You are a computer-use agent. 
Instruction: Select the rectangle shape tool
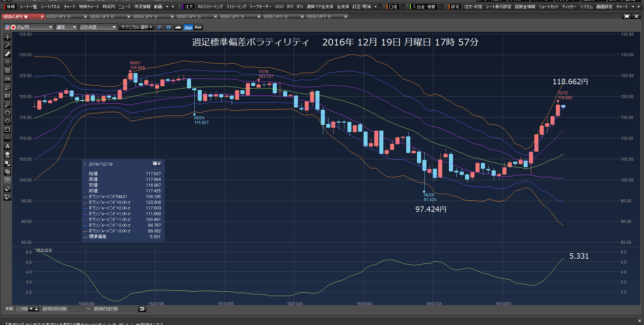(x=7, y=130)
